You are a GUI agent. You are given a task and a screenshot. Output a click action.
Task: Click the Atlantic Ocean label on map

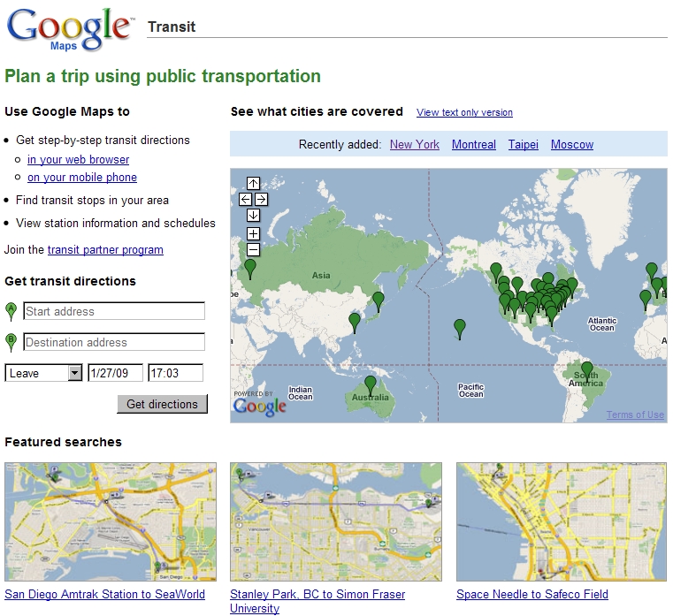pos(601,324)
